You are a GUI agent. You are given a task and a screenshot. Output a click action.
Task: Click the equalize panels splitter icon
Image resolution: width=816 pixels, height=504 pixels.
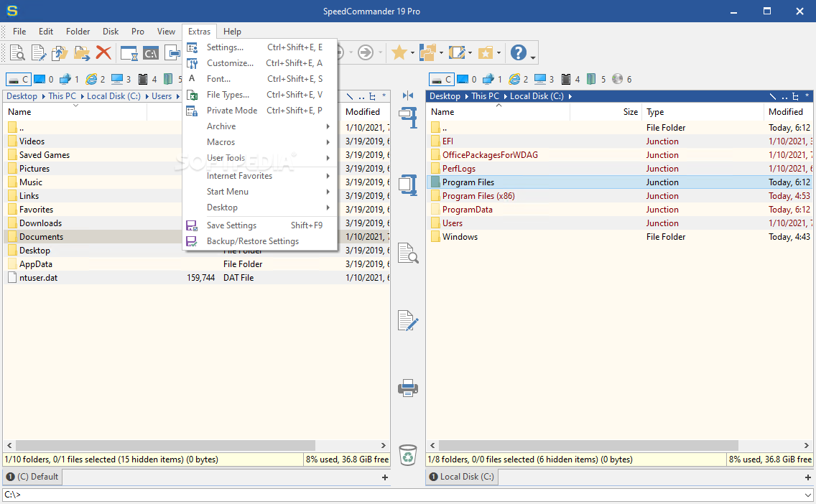point(408,95)
